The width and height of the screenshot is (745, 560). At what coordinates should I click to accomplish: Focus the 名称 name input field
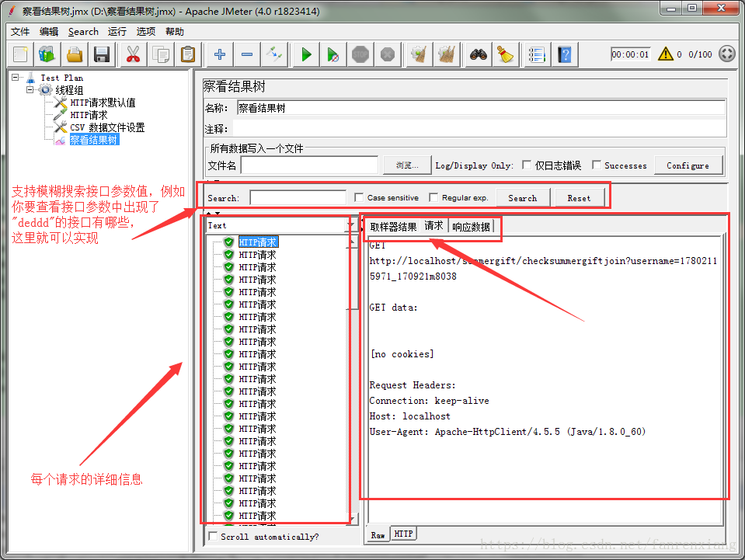pos(481,108)
